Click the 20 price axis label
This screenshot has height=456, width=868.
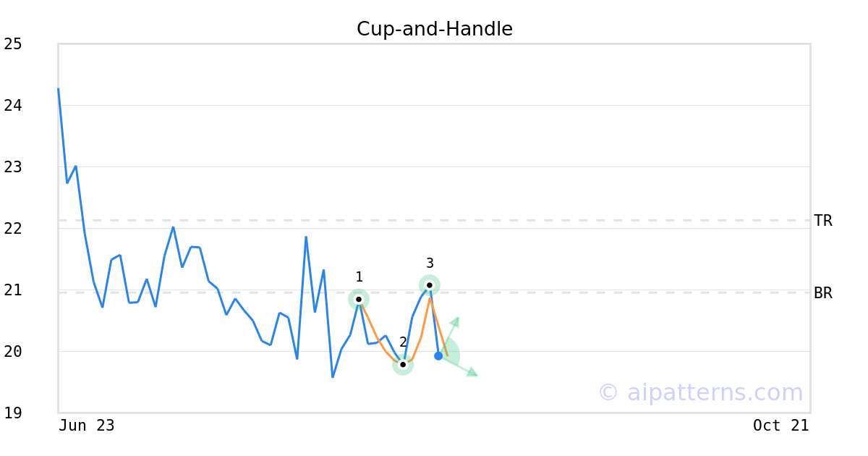[13, 352]
